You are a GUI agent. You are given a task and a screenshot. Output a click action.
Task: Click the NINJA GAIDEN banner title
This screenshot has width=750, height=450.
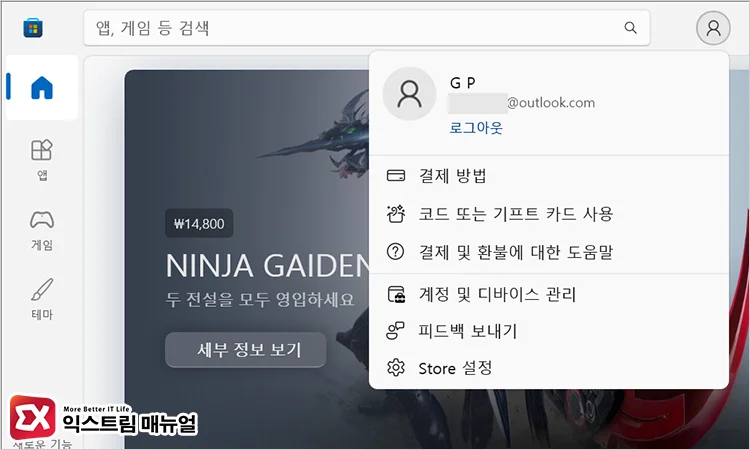[268, 266]
